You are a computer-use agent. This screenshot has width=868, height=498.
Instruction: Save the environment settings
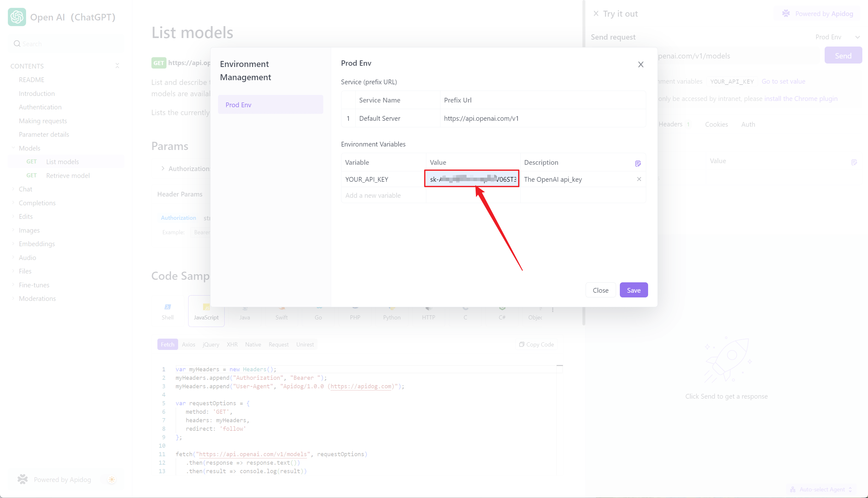pos(633,290)
